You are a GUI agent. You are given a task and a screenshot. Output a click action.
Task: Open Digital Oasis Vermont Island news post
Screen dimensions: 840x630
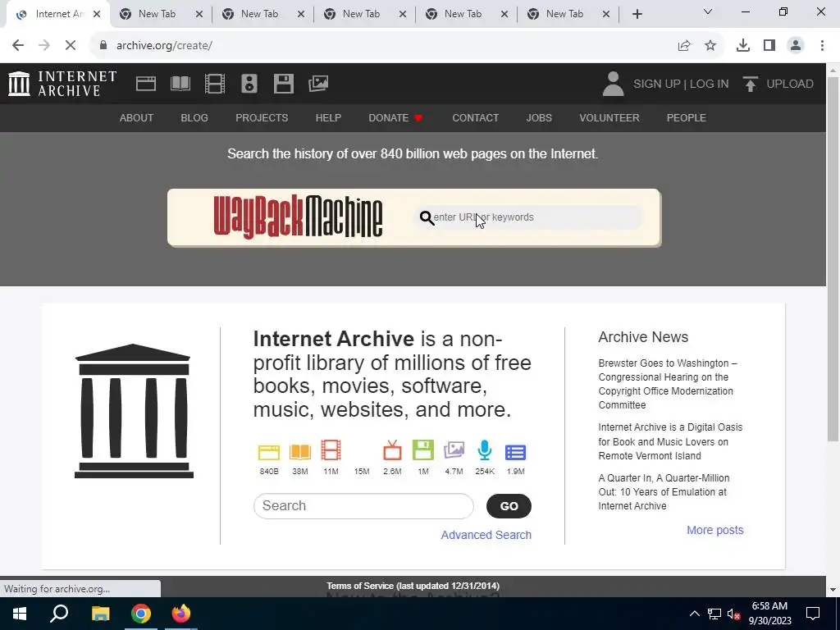pos(670,441)
